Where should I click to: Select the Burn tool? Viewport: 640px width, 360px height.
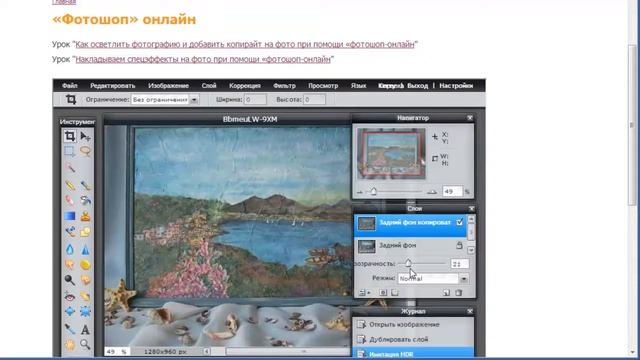[85, 280]
